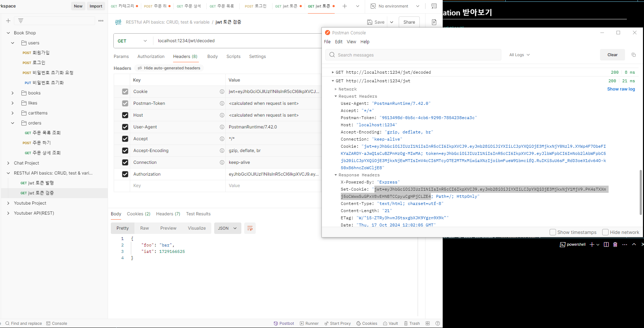Screen dimensions: 644x328
Task: Add a new request tab with plus icon
Action: click(345, 6)
